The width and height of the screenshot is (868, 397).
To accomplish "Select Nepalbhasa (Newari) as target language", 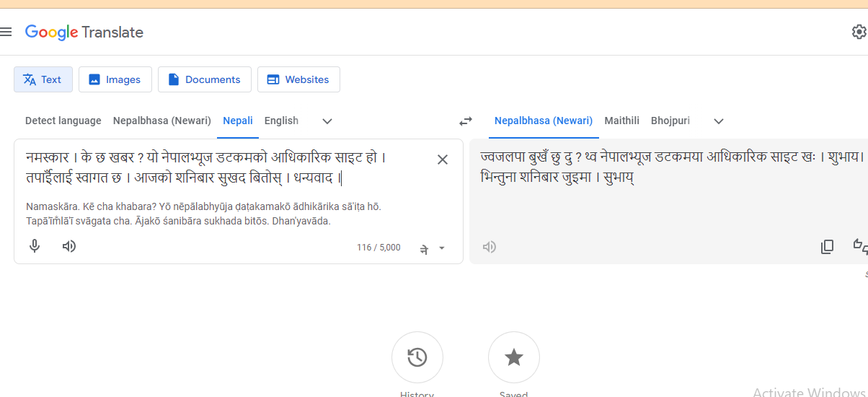I will click(544, 121).
